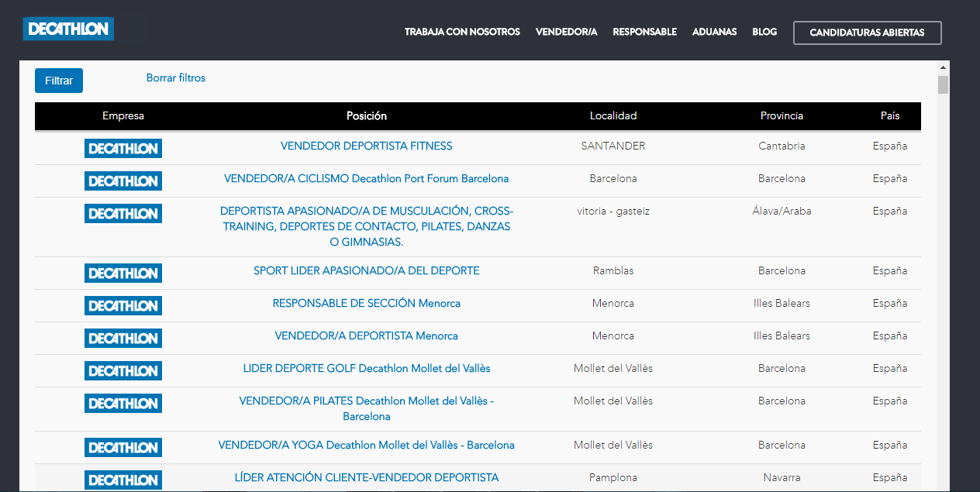This screenshot has width=980, height=492.
Task: Open Vendedor/a Pilates Mollet del Vallès job
Action: coord(367,409)
